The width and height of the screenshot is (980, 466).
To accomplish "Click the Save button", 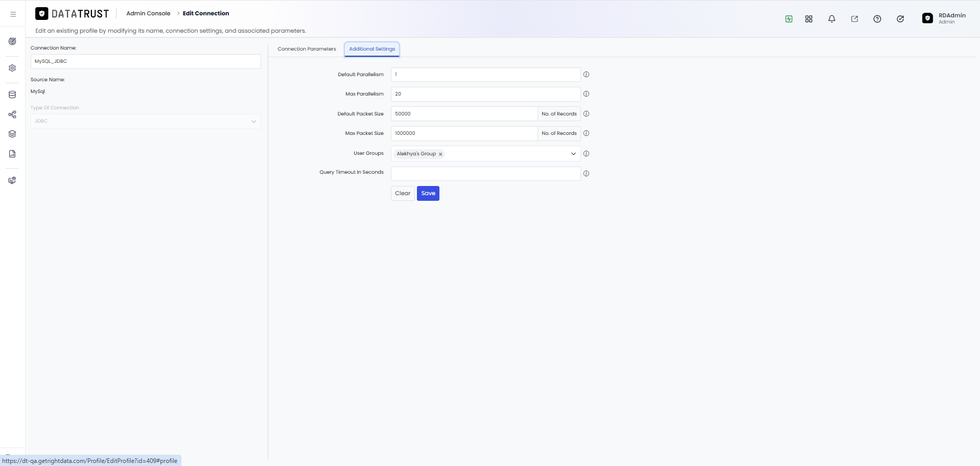I will (x=428, y=193).
